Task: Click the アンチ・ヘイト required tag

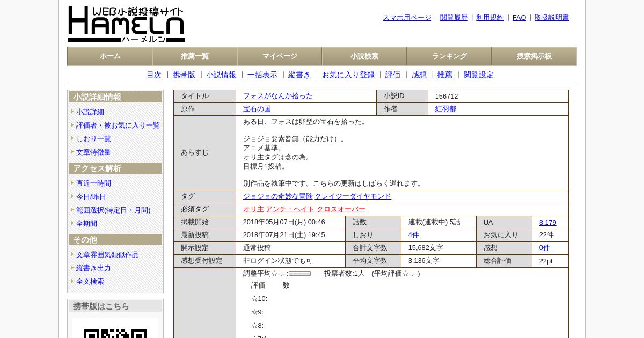Action: point(290,209)
